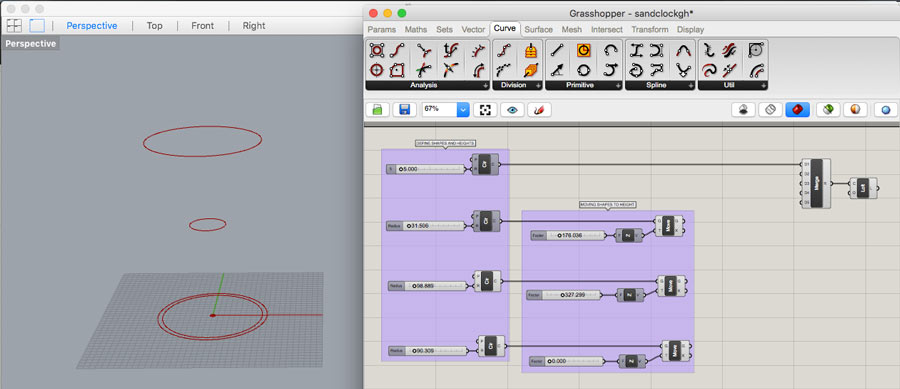Click the Factor slider showing 0.000
This screenshot has width=900, height=389.
[x=567, y=361]
